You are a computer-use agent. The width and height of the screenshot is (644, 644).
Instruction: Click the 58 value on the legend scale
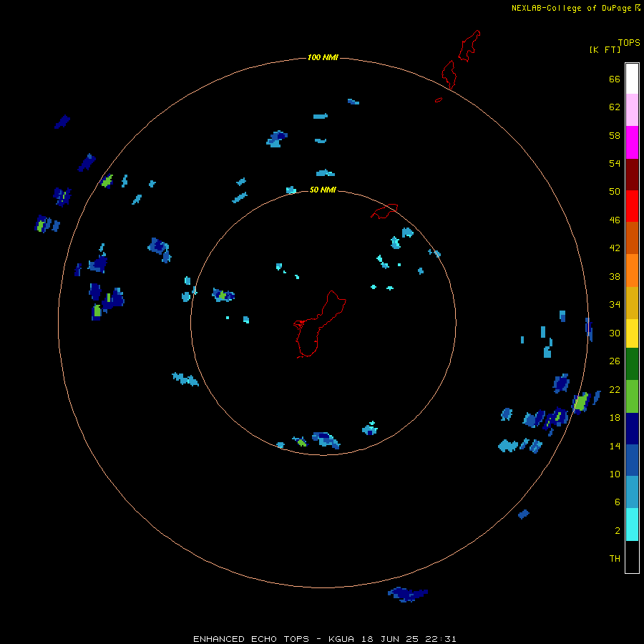[x=615, y=135]
